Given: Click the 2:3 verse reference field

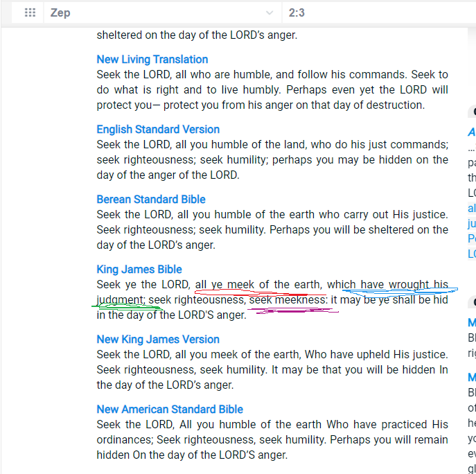Looking at the screenshot, I should 379,12.
